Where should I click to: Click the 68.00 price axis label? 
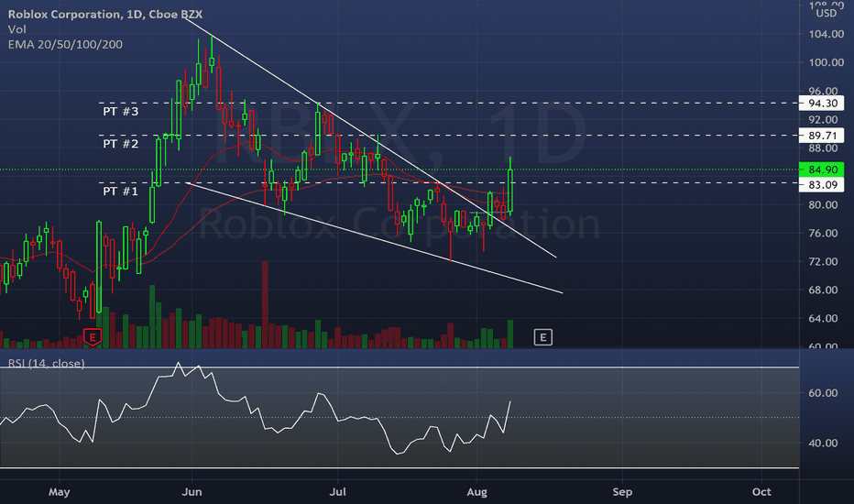point(823,290)
